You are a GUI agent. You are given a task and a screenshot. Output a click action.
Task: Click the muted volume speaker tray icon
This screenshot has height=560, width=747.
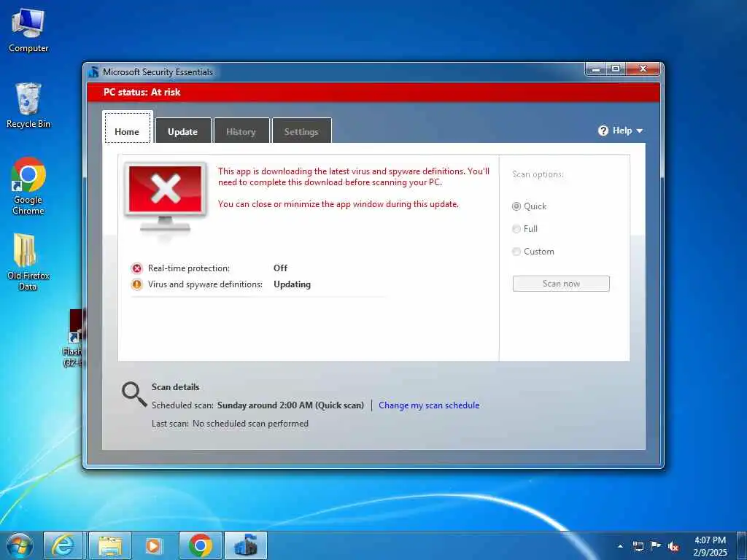(x=673, y=547)
